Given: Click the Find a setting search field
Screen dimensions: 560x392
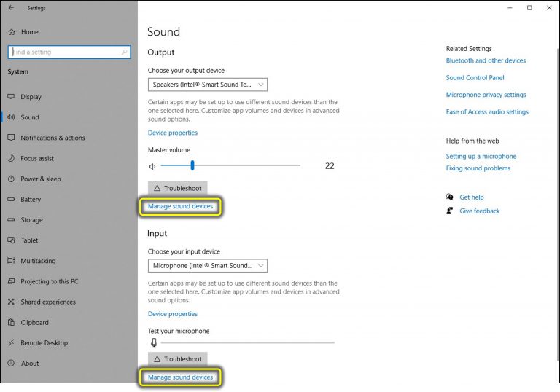Looking at the screenshot, I should click(x=66, y=52).
